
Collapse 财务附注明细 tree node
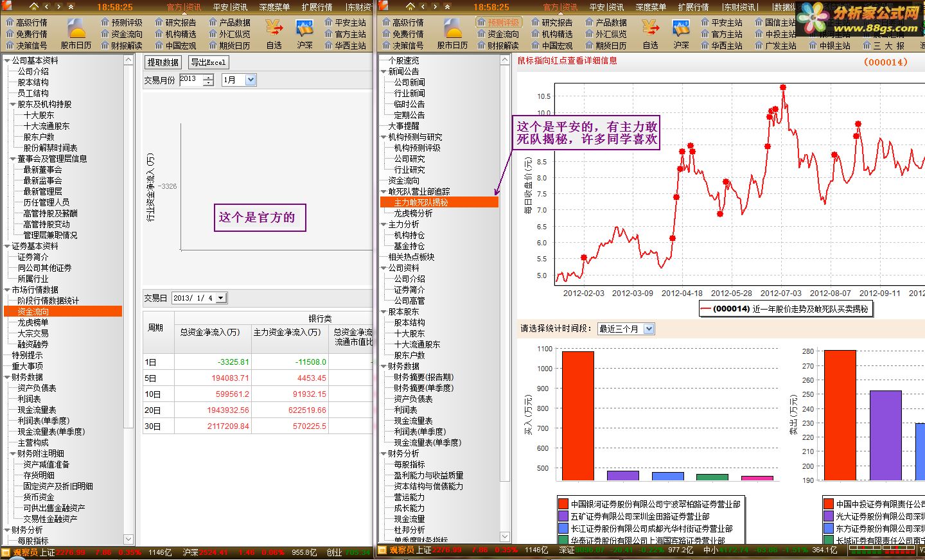[13, 453]
